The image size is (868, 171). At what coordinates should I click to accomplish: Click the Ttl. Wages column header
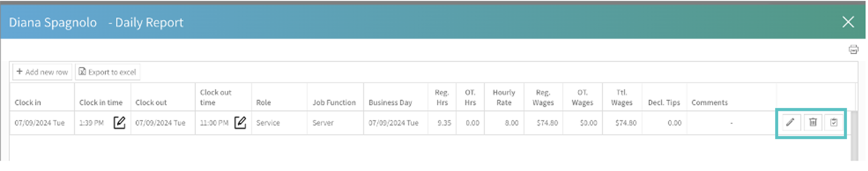(622, 97)
